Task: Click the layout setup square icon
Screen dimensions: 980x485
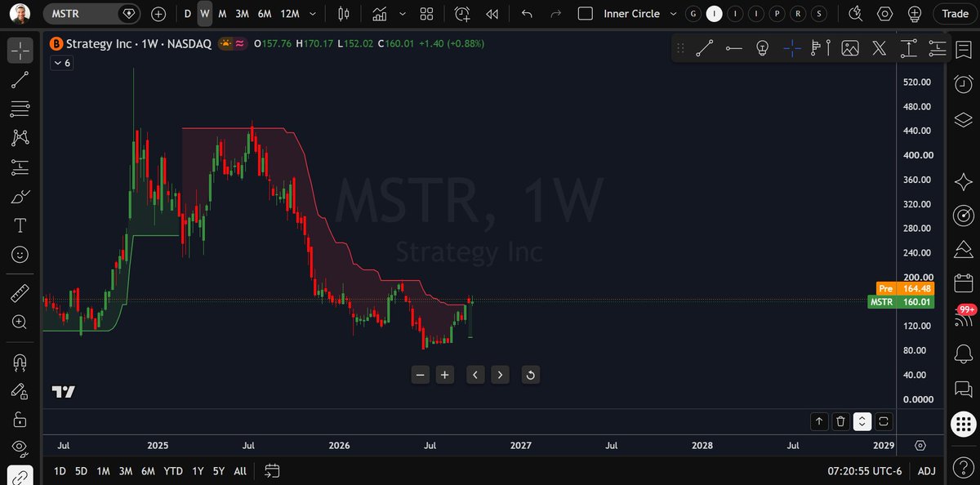Action: pos(585,14)
